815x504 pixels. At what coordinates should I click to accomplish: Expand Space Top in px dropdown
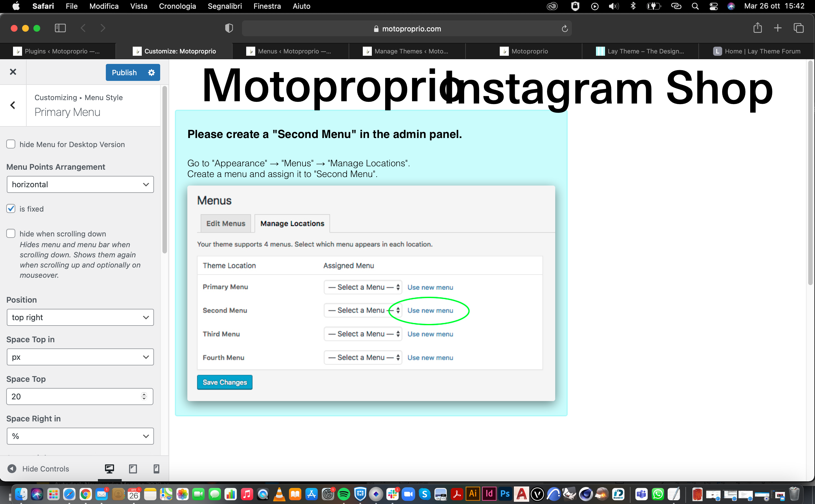80,357
